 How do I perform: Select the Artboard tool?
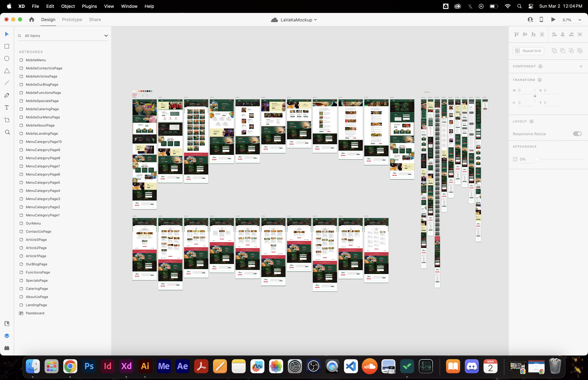pos(7,120)
